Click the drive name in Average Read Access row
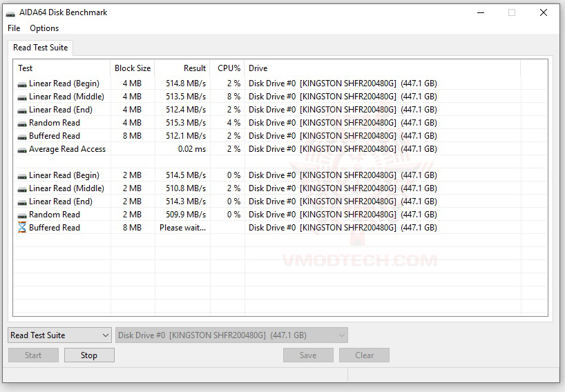The width and height of the screenshot is (565, 392). pyautogui.click(x=343, y=149)
